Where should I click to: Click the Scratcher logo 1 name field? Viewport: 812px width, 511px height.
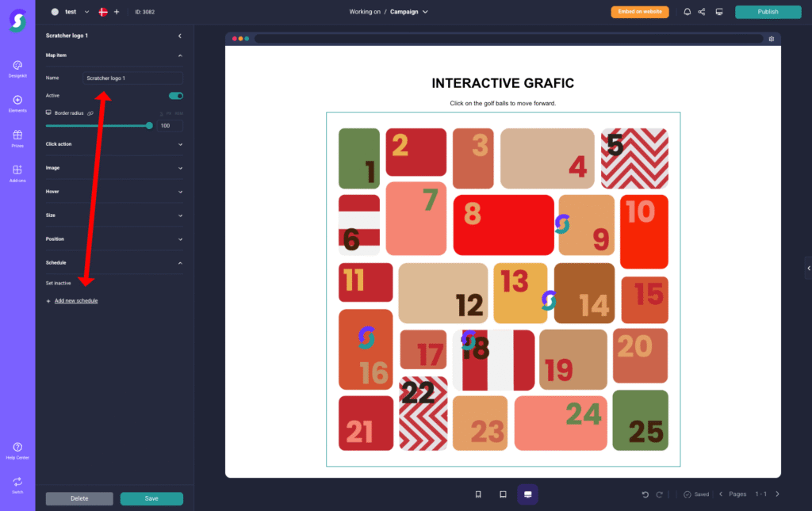coord(132,78)
